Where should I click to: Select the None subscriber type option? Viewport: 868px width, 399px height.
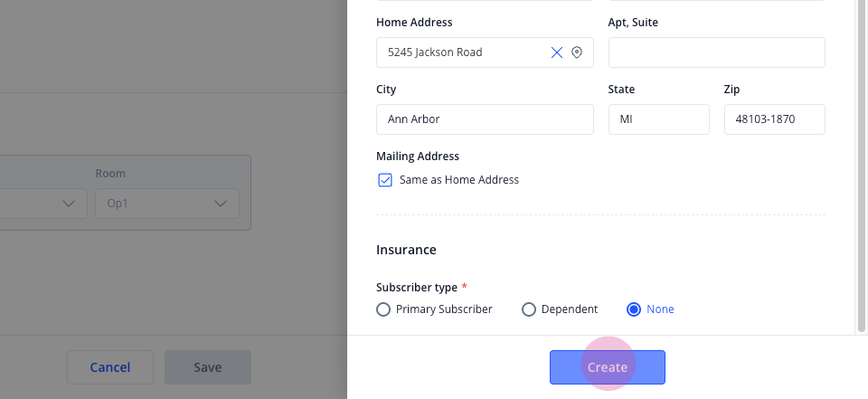coord(634,309)
